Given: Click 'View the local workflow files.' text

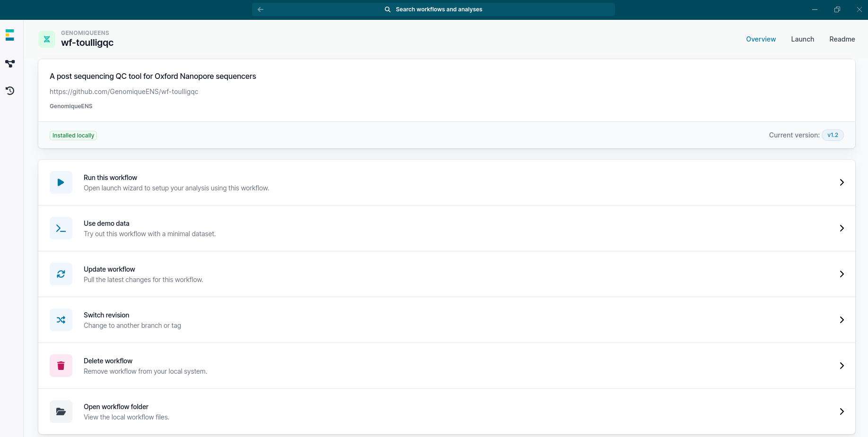Looking at the screenshot, I should coord(126,417).
